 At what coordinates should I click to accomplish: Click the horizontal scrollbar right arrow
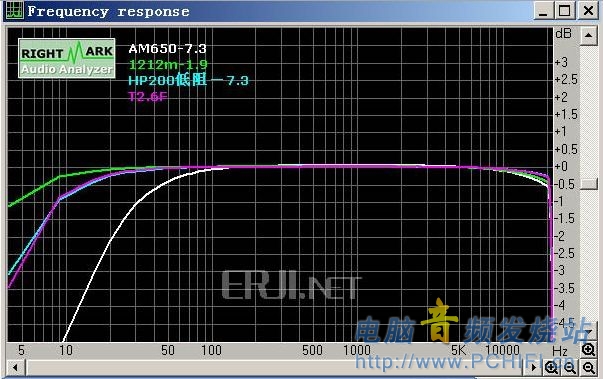coord(533,368)
